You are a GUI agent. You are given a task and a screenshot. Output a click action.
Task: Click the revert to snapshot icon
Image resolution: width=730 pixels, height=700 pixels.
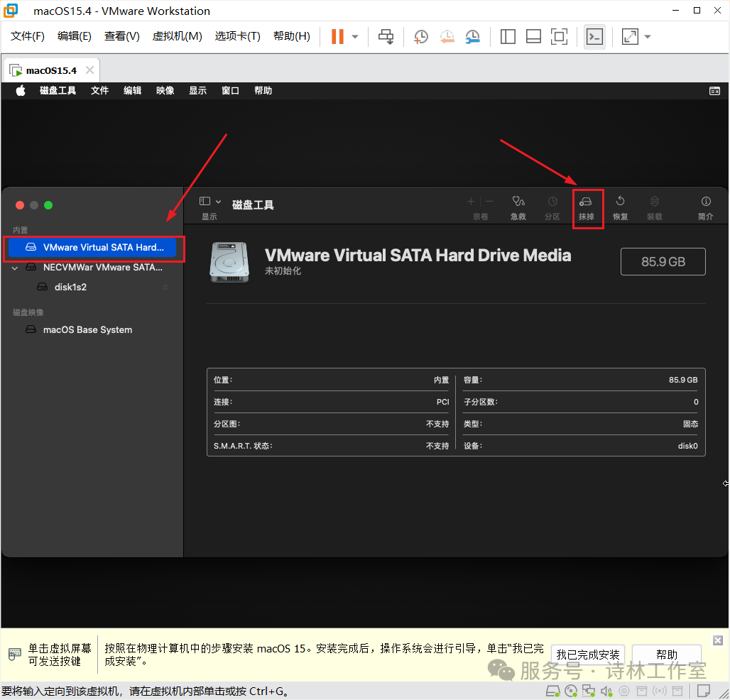[447, 37]
